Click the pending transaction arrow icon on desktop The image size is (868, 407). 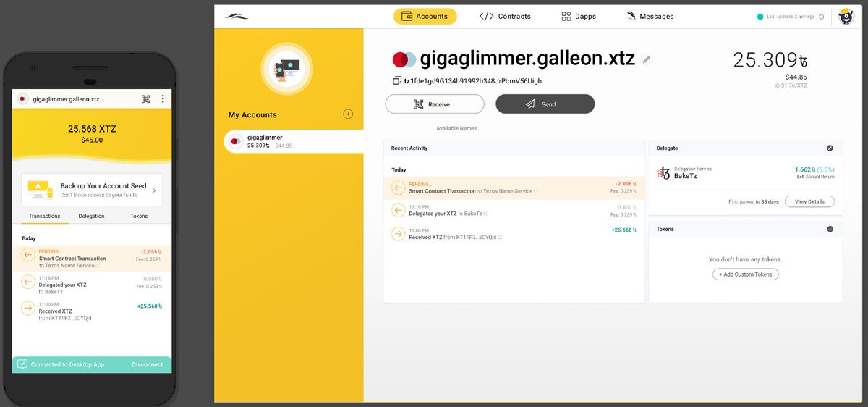point(398,188)
